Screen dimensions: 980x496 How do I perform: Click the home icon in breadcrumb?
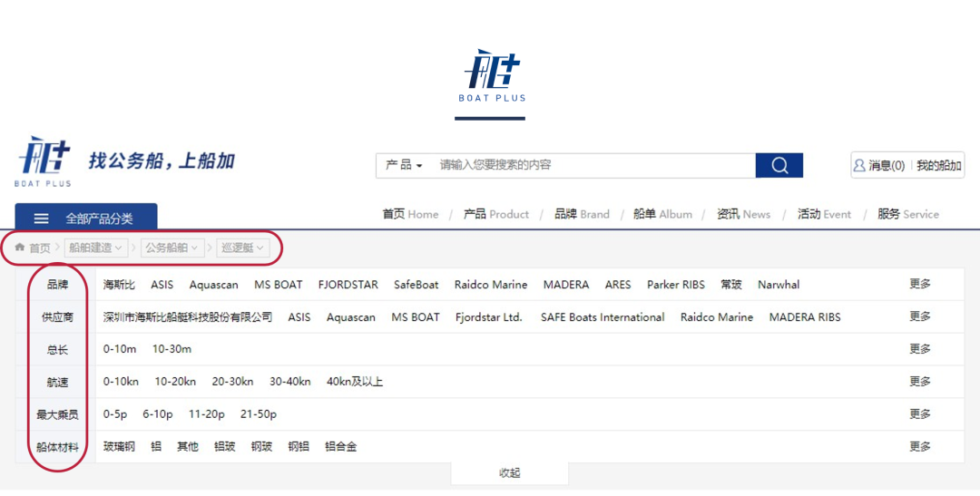pos(20,248)
